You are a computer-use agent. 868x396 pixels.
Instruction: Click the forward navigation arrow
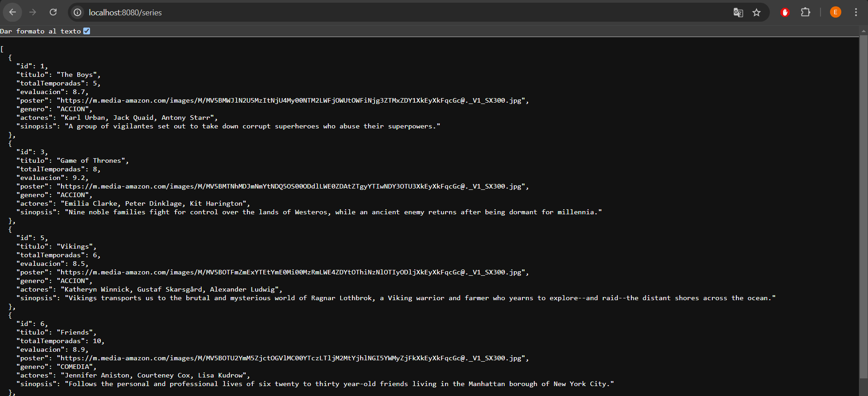click(x=33, y=12)
